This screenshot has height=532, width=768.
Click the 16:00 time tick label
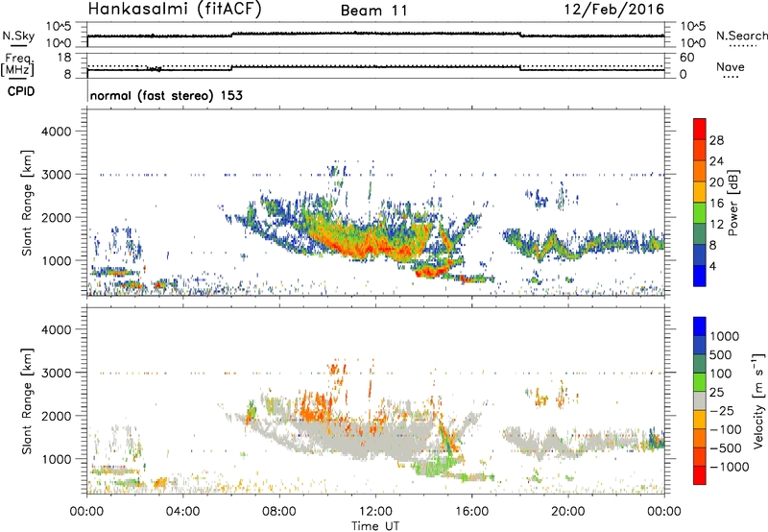(x=471, y=512)
